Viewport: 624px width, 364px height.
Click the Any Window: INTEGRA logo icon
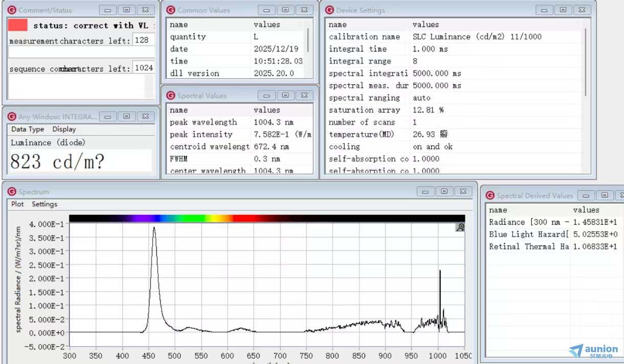[11, 116]
